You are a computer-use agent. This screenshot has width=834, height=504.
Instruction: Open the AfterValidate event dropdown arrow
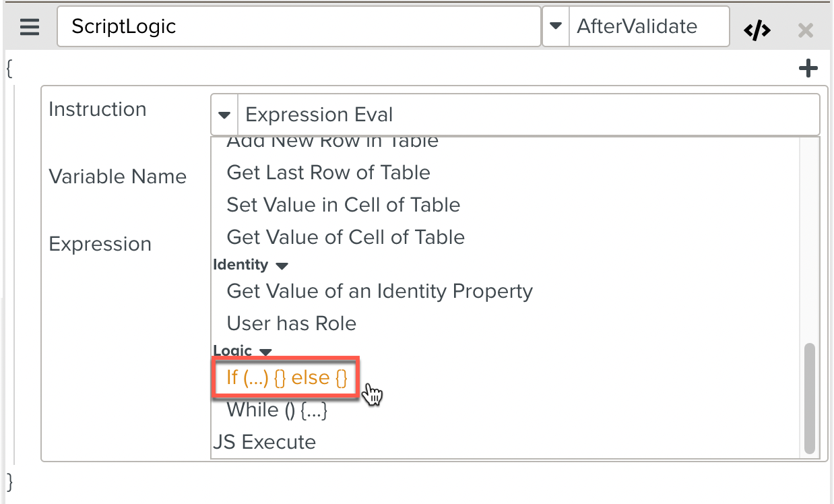pyautogui.click(x=556, y=27)
